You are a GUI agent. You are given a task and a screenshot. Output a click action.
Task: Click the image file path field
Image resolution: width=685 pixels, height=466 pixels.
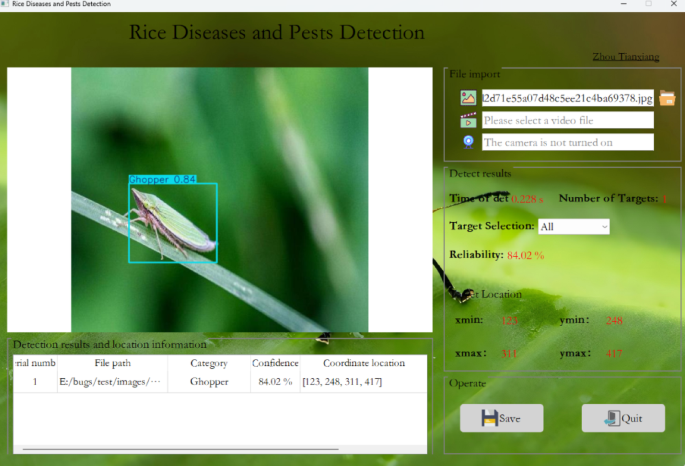(567, 98)
